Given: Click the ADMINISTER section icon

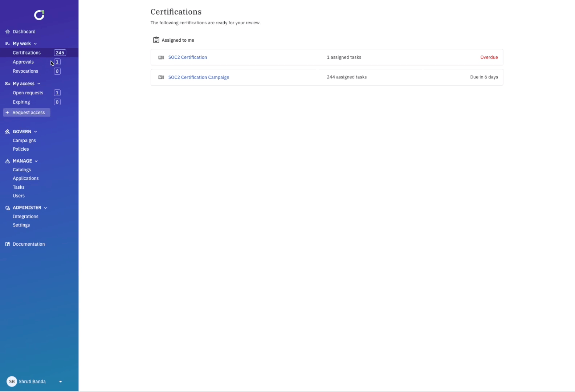Looking at the screenshot, I should [x=7, y=208].
